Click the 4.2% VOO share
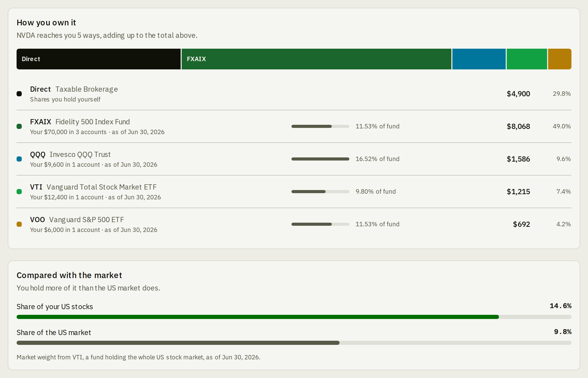The image size is (588, 378). [564, 224]
